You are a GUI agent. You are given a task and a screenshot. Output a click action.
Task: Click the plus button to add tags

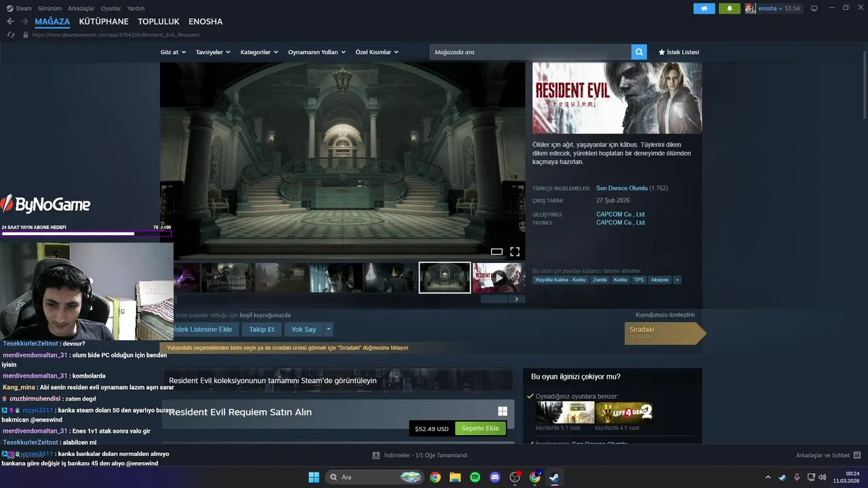[x=677, y=280]
